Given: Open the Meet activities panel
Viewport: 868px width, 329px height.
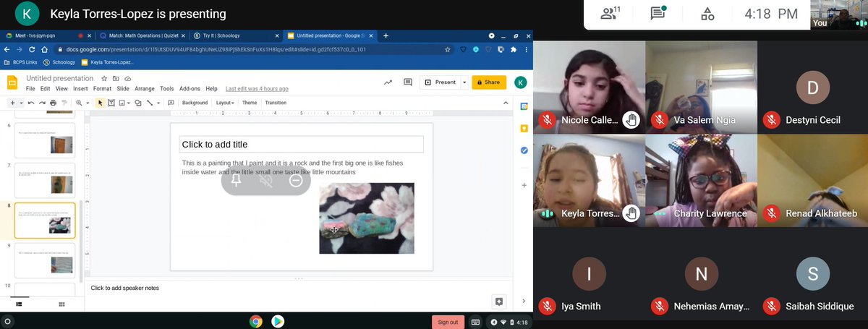Looking at the screenshot, I should tap(707, 14).
